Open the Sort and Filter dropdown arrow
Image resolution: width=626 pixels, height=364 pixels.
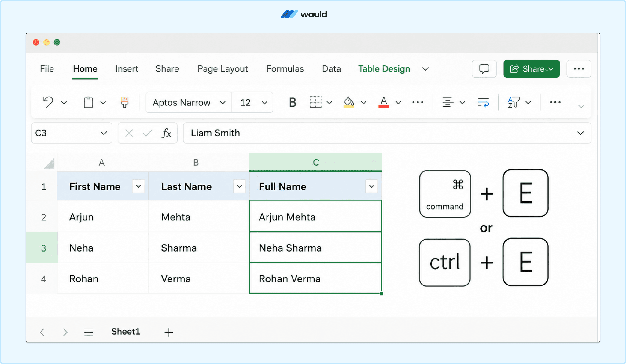528,102
